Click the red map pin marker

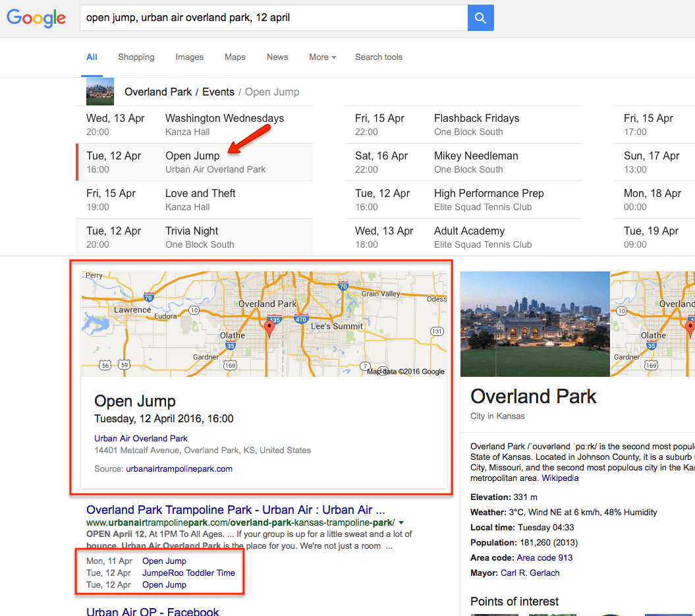[269, 327]
